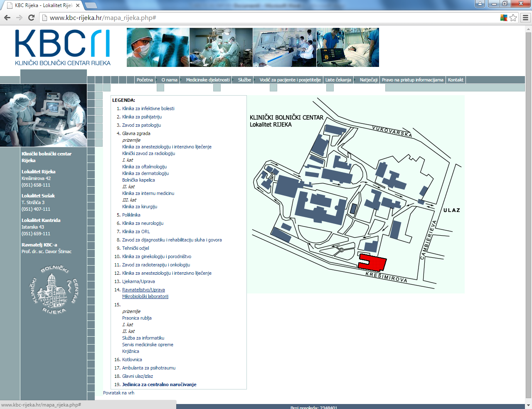Select Zavod za radioterapiju i onkologiju
Screen dimensions: 532x409
(156, 265)
